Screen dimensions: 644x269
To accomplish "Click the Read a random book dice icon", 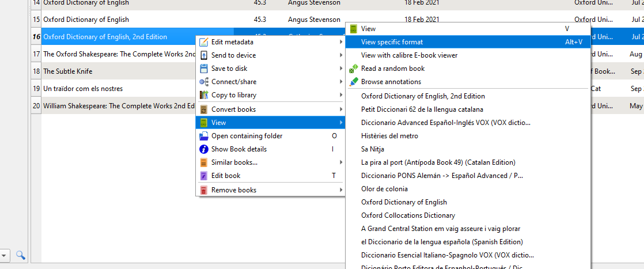I will click(x=354, y=69).
